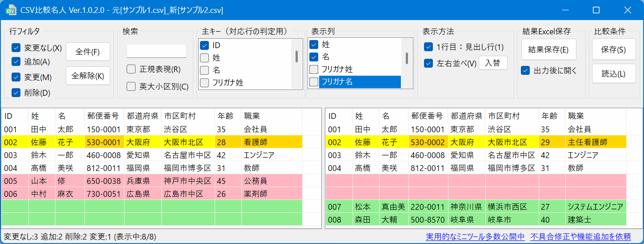Check 名 in the 主キー list

coord(204,70)
